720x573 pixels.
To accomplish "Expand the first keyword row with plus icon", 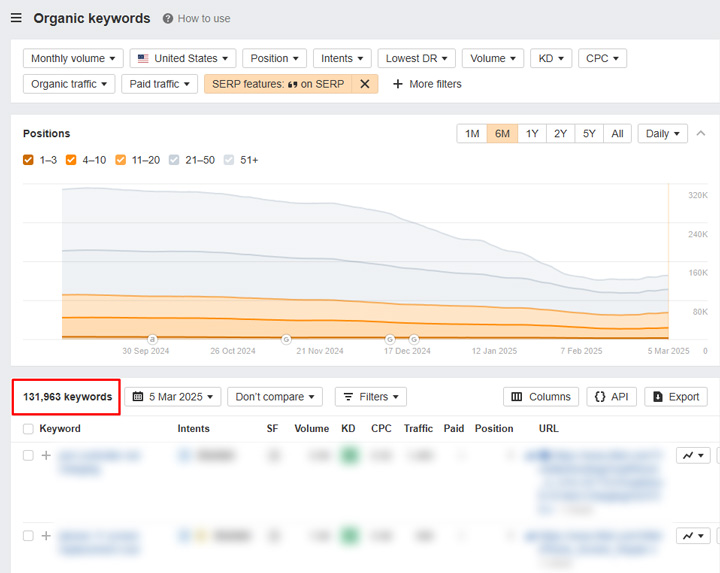I will click(x=46, y=455).
